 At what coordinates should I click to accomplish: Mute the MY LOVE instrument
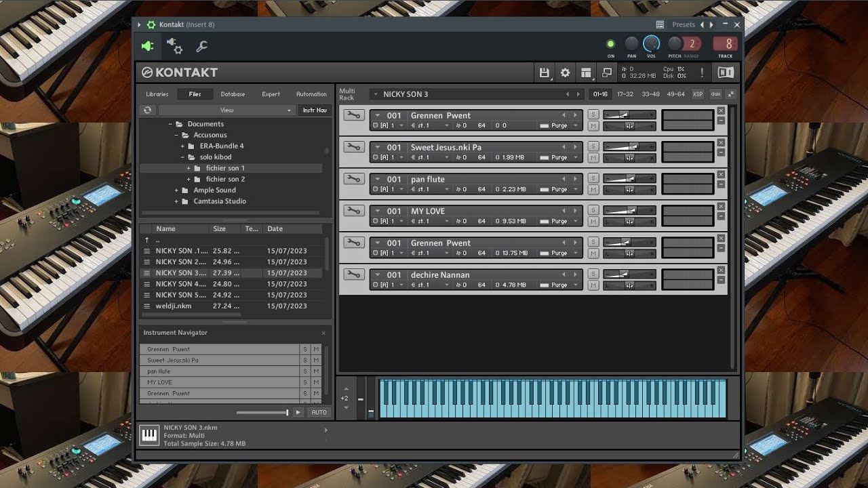click(x=593, y=222)
